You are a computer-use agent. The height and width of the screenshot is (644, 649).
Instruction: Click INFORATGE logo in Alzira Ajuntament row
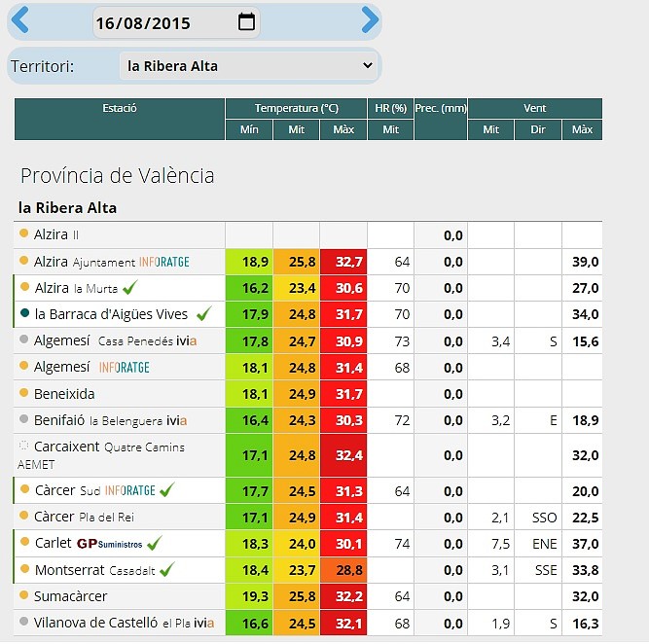[163, 262]
